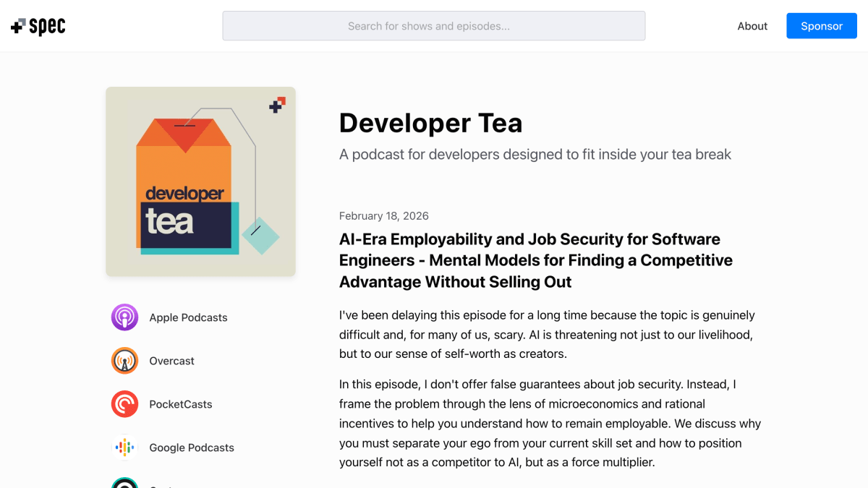The width and height of the screenshot is (868, 488).
Task: Open the AI-Era Employability episode title
Action: tap(536, 260)
